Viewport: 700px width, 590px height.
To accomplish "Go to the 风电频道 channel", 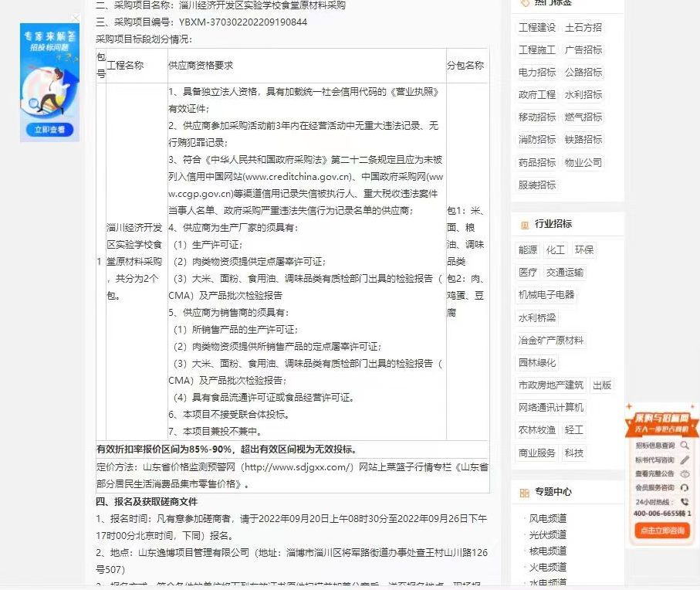I will click(x=547, y=519).
